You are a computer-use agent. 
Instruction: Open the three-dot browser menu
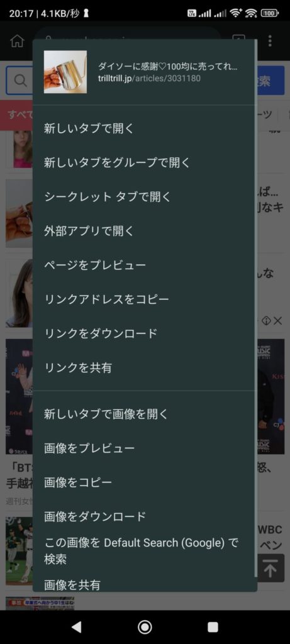[270, 41]
